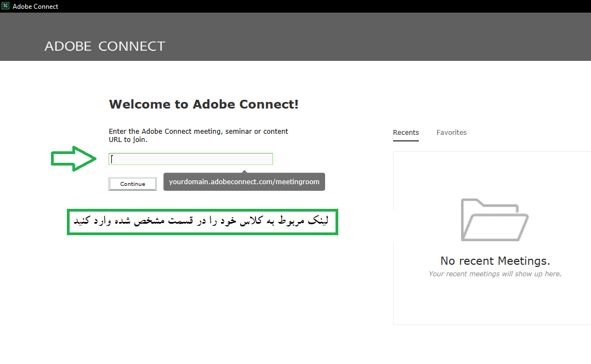The height and width of the screenshot is (364, 591).
Task: Select the Recents tab
Action: (406, 133)
